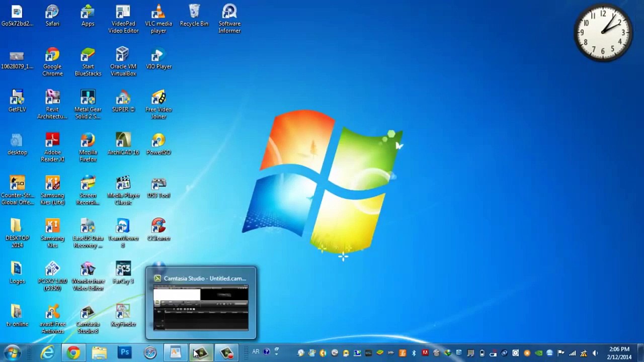Switch to Camtasia Recorder taskbar button
This screenshot has height=362, width=644.
[x=226, y=353]
